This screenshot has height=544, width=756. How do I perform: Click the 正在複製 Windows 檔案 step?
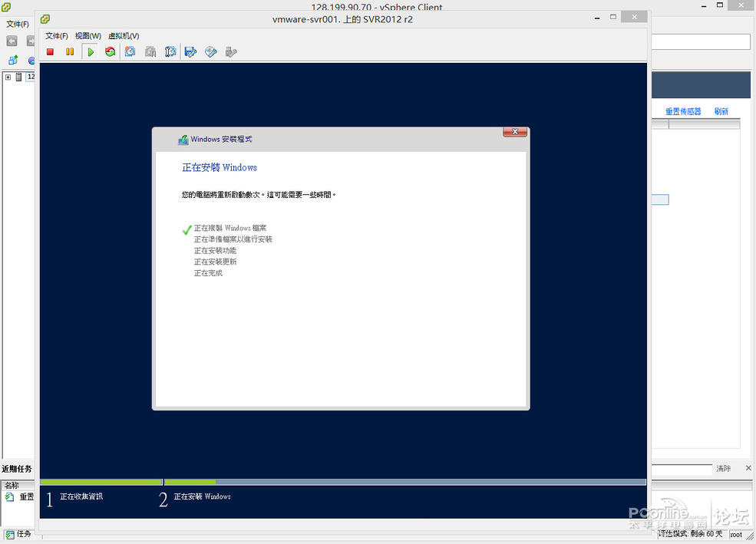point(230,228)
